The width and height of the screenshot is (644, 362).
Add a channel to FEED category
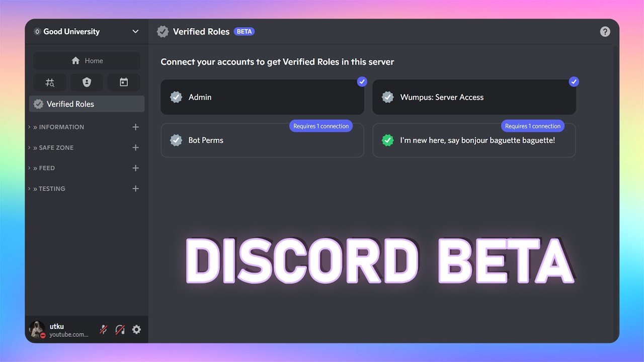point(135,168)
